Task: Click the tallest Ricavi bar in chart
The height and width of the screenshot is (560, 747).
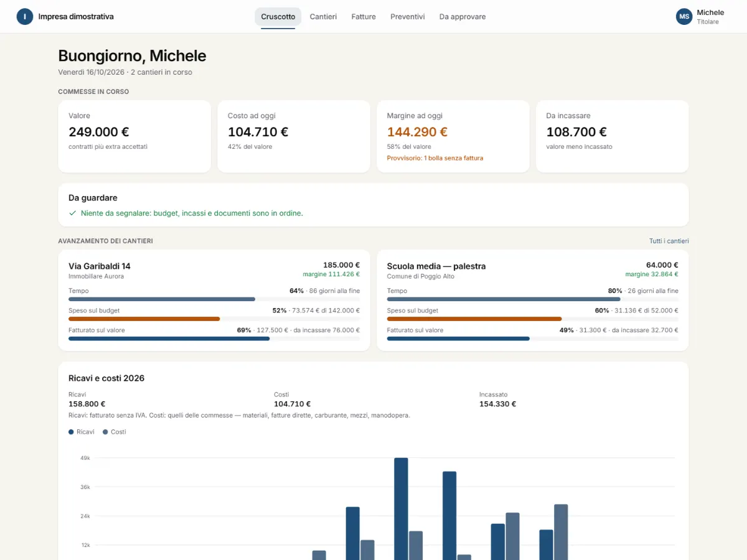Action: coord(401,509)
